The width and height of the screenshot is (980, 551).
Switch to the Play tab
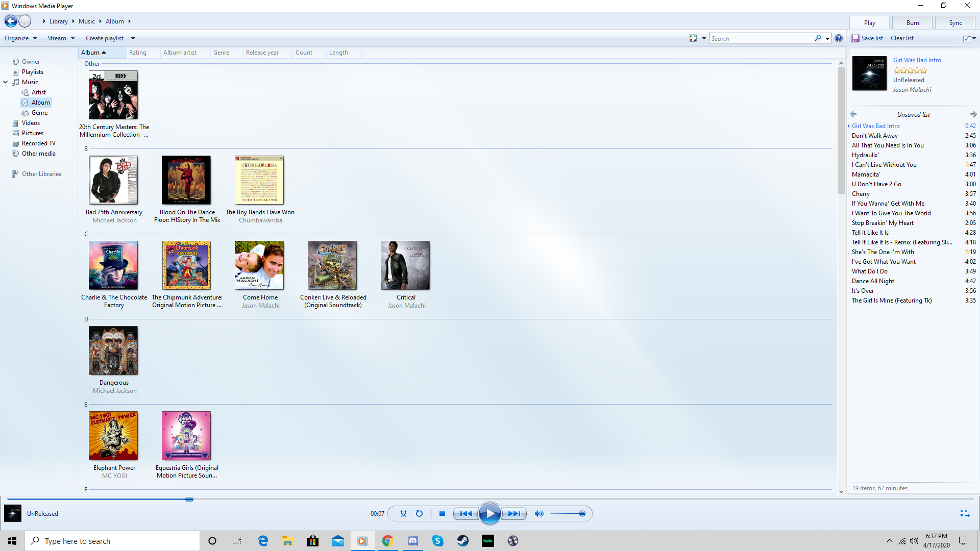[870, 23]
